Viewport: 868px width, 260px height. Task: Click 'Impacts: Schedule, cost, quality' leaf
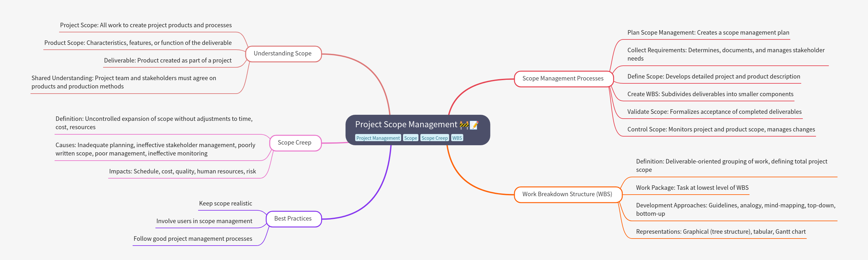(182, 172)
